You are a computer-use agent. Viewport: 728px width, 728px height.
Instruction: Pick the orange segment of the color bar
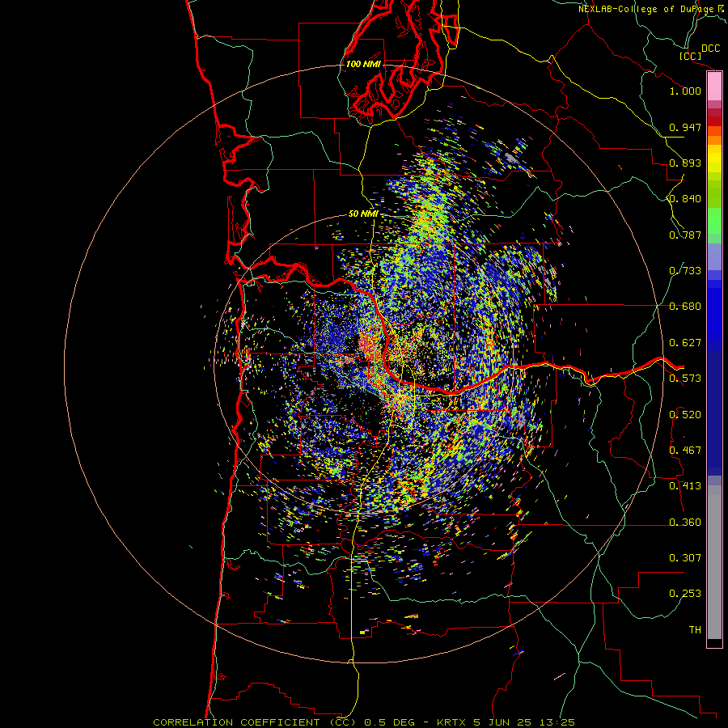coord(714,140)
